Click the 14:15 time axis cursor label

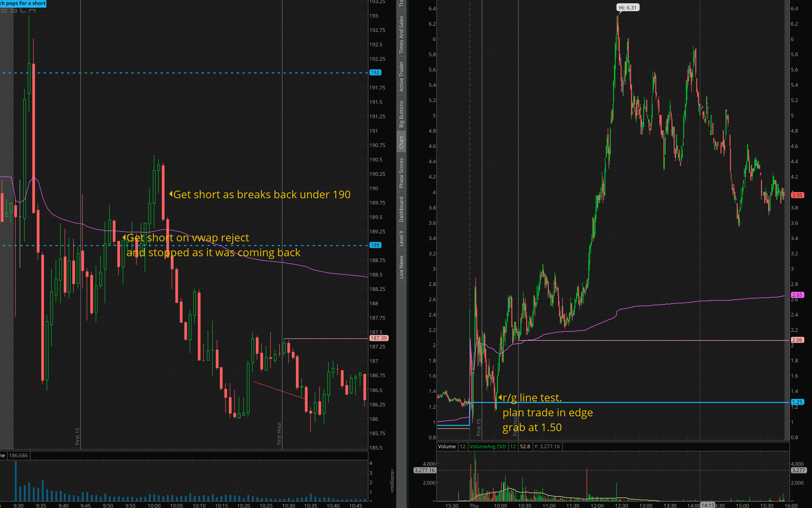click(707, 505)
